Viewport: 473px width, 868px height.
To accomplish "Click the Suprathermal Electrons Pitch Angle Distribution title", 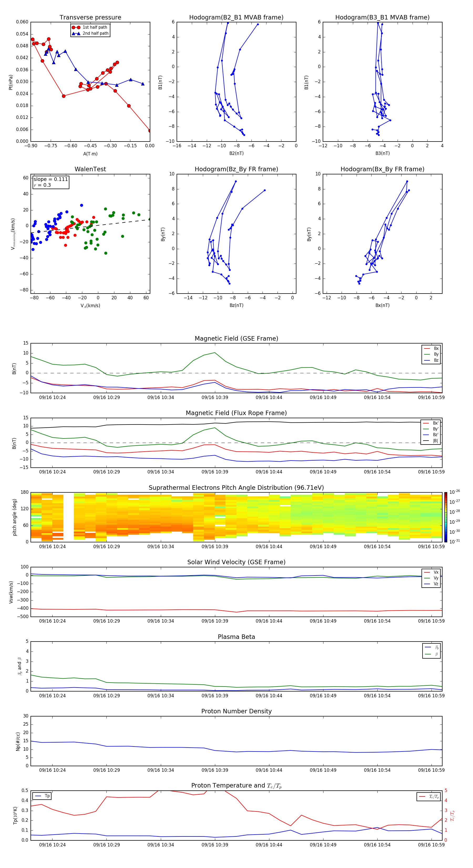I will [236, 488].
